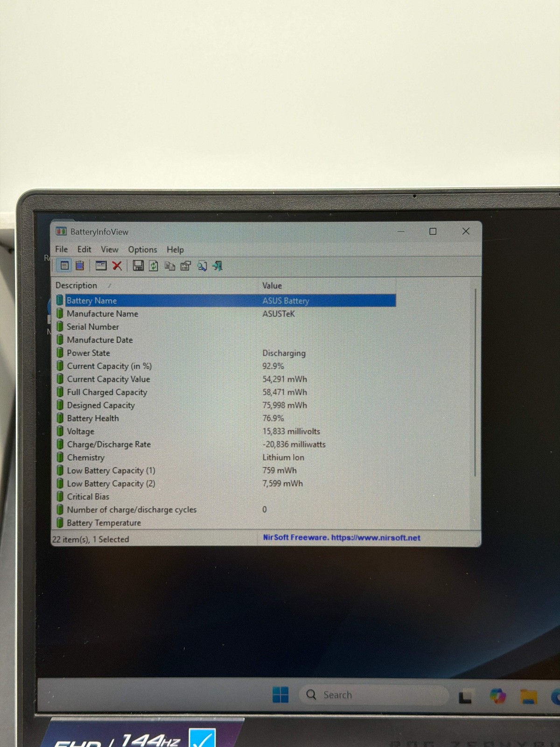
Task: Click the 76.9% battery health value
Action: click(x=273, y=418)
